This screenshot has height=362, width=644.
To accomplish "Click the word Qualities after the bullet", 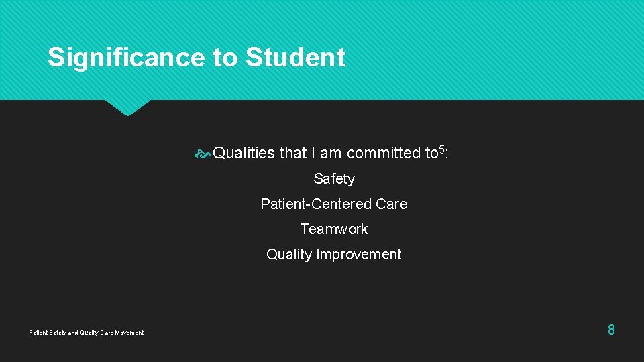I will [x=244, y=154].
